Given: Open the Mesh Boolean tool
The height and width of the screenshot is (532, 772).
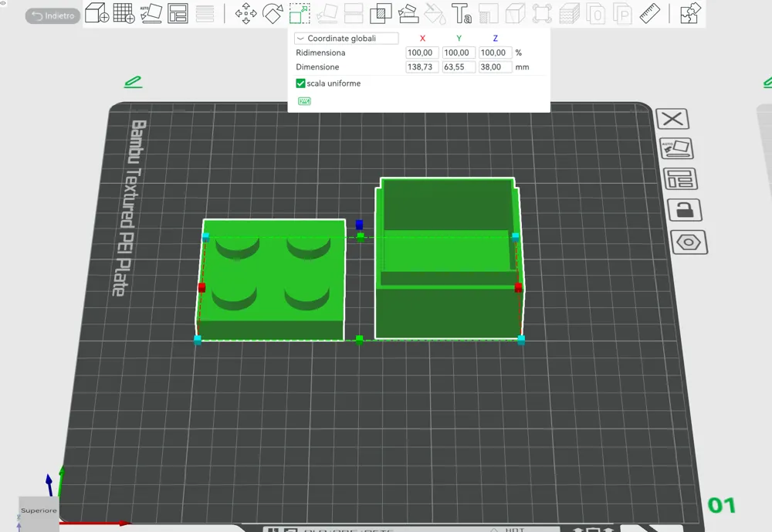Looking at the screenshot, I should point(381,13).
